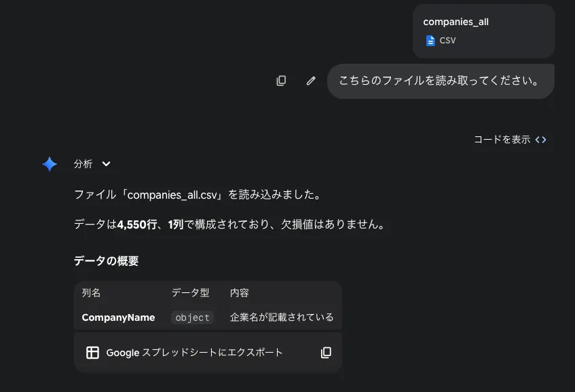Click the 分析 label above the response
Image resolution: width=575 pixels, height=392 pixels.
(x=82, y=163)
